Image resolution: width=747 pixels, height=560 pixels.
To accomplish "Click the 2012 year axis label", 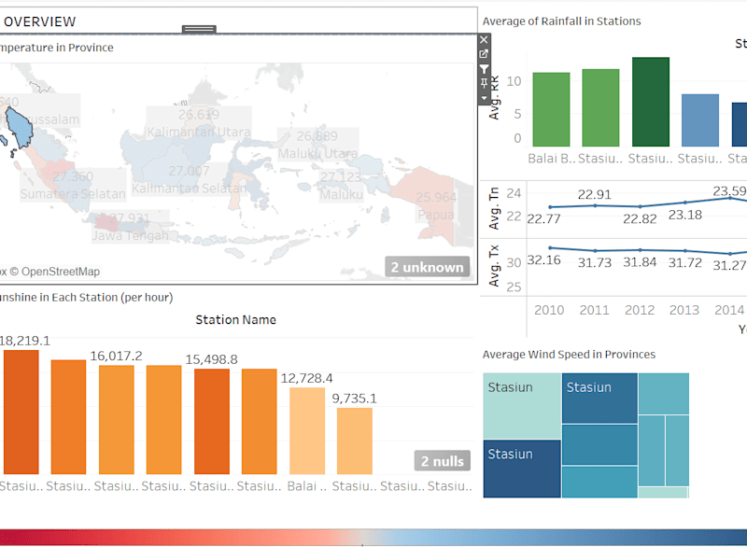I will tap(640, 310).
